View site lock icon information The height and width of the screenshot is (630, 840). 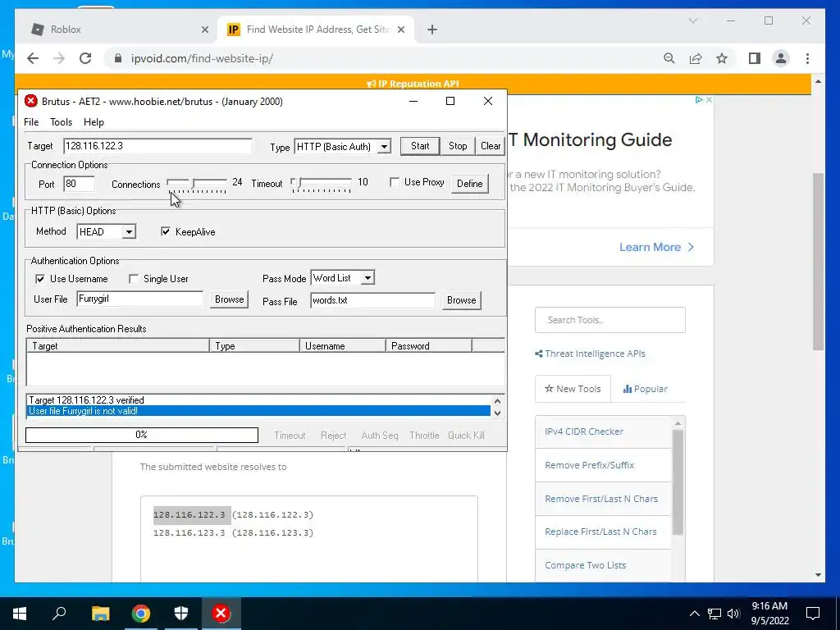coord(118,58)
